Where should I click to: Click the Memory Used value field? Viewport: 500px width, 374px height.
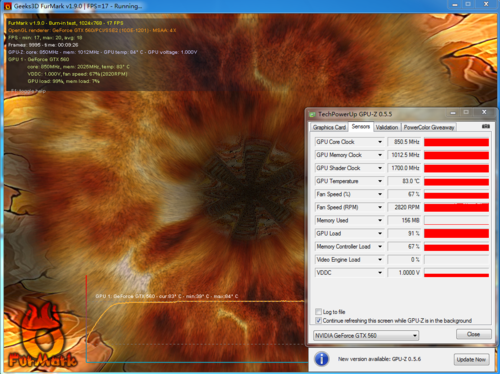(x=404, y=220)
